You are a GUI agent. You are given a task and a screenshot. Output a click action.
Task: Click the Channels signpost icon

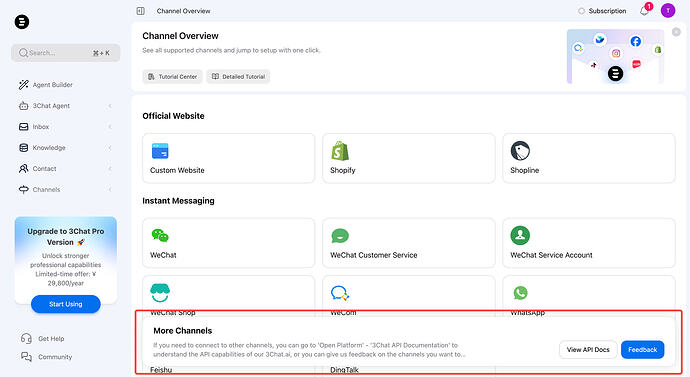[x=23, y=190]
